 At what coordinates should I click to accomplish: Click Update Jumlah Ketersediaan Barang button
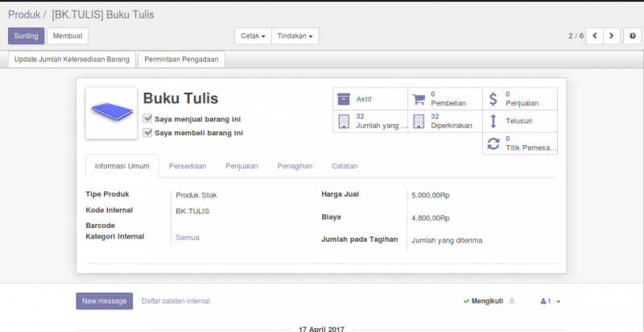point(72,59)
